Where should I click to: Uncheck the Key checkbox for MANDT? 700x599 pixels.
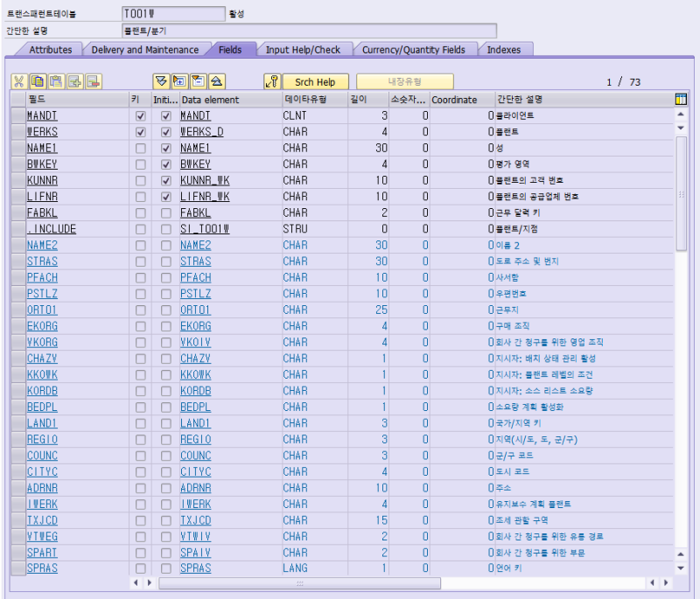(x=140, y=115)
